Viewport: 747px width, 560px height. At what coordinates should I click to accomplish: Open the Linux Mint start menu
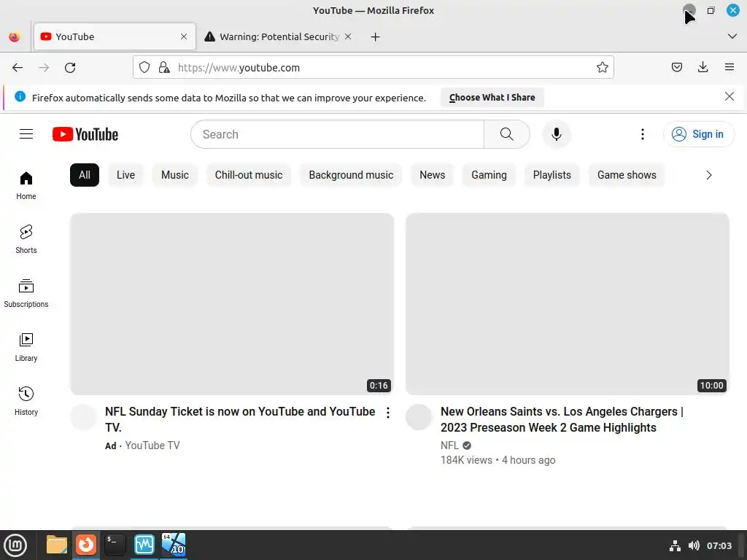(x=15, y=545)
